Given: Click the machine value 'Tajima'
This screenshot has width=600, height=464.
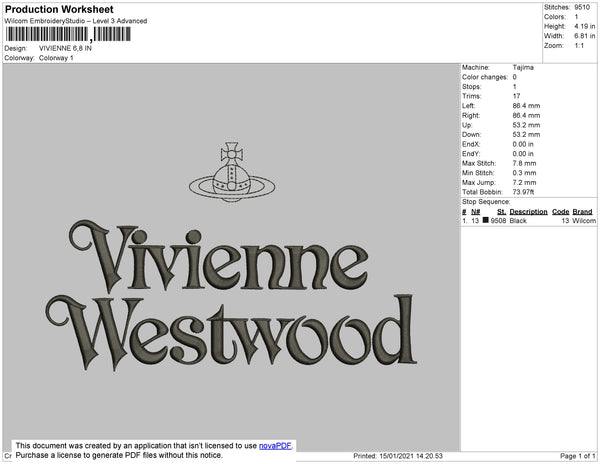Looking at the screenshot, I should (x=523, y=67).
